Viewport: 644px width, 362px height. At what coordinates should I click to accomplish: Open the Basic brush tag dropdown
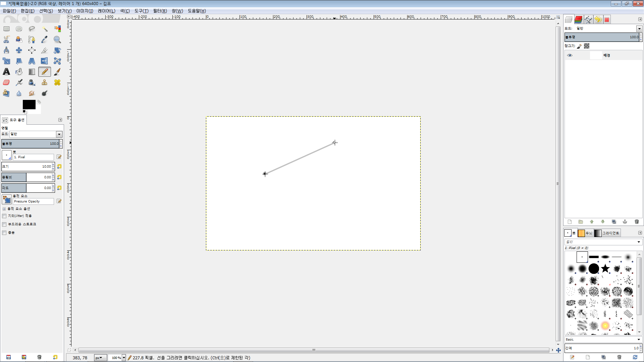click(603, 339)
